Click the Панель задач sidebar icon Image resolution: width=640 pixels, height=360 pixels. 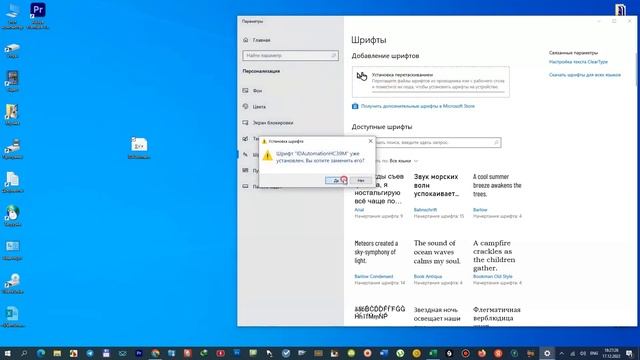pos(245,186)
